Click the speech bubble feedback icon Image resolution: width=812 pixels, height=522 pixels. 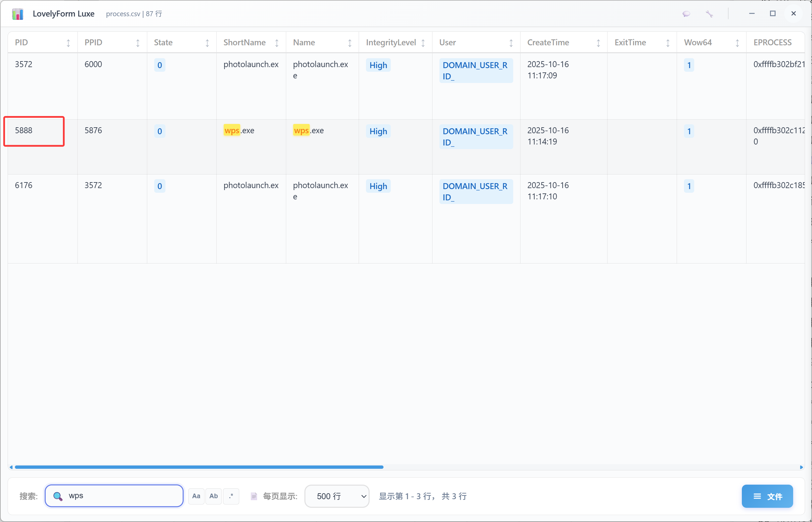[x=686, y=14]
